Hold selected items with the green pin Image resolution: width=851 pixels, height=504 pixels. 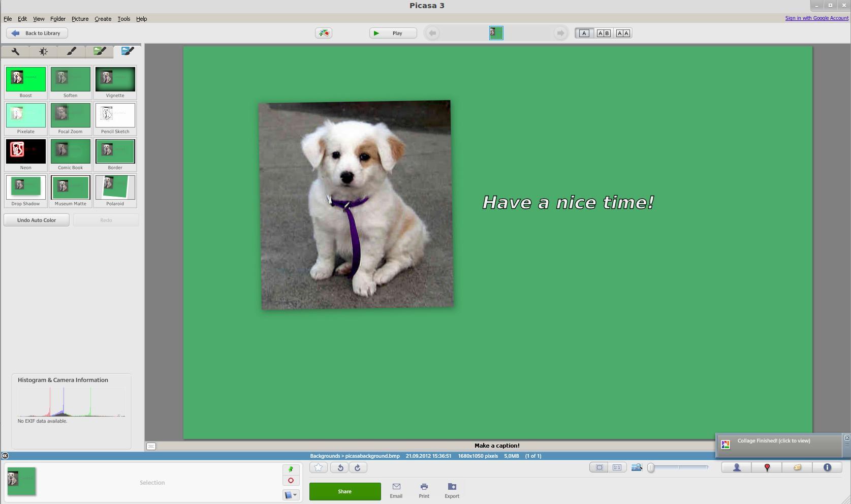pos(291,469)
